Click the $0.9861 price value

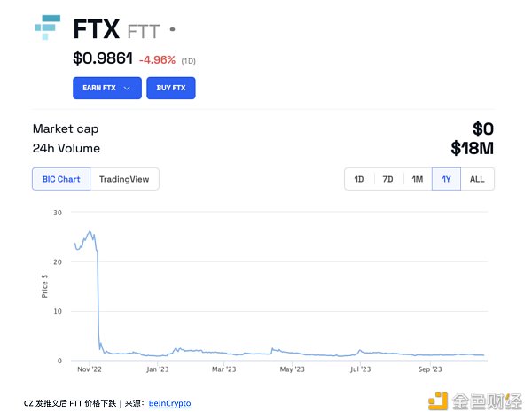coord(103,59)
